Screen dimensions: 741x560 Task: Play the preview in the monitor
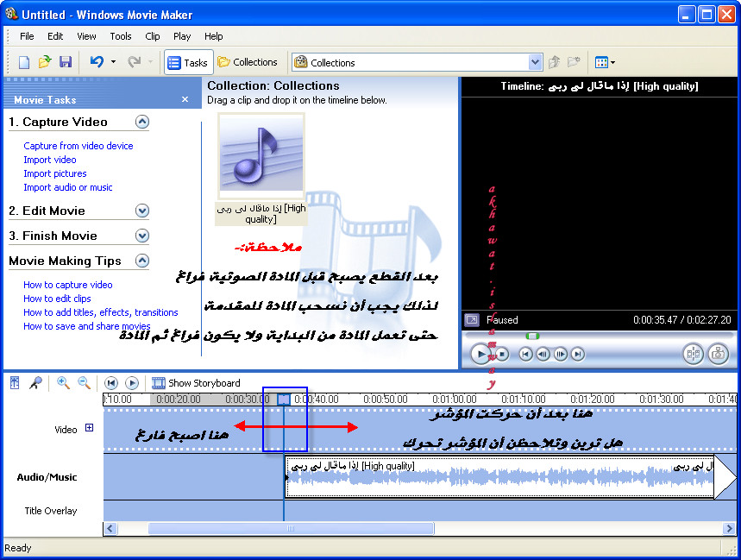click(481, 354)
